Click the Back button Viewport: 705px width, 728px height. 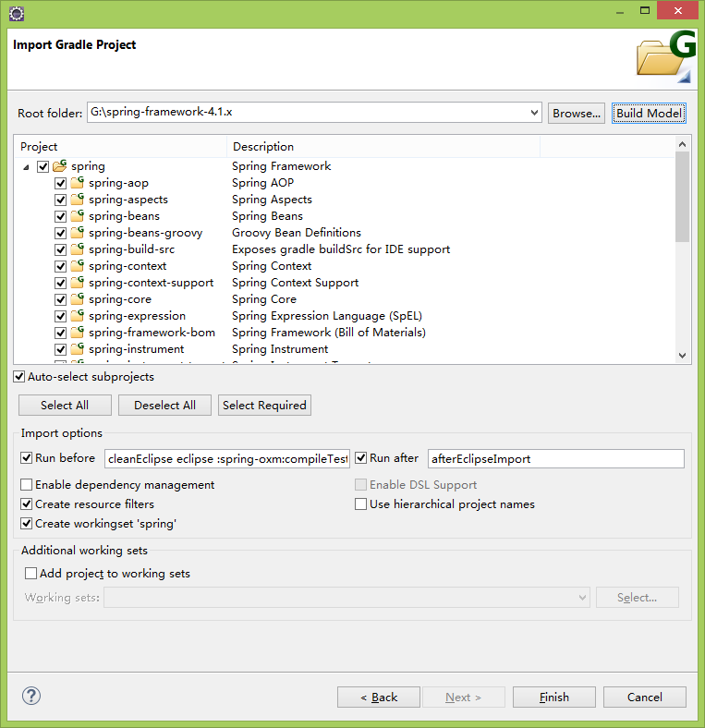[x=379, y=698]
